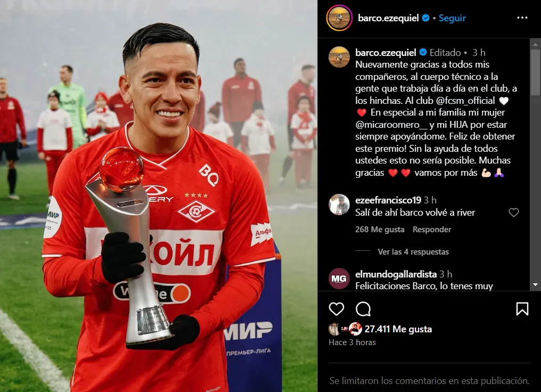Image resolution: width=541 pixels, height=392 pixels.
Task: Open the three-dot more options menu
Action: (x=522, y=18)
